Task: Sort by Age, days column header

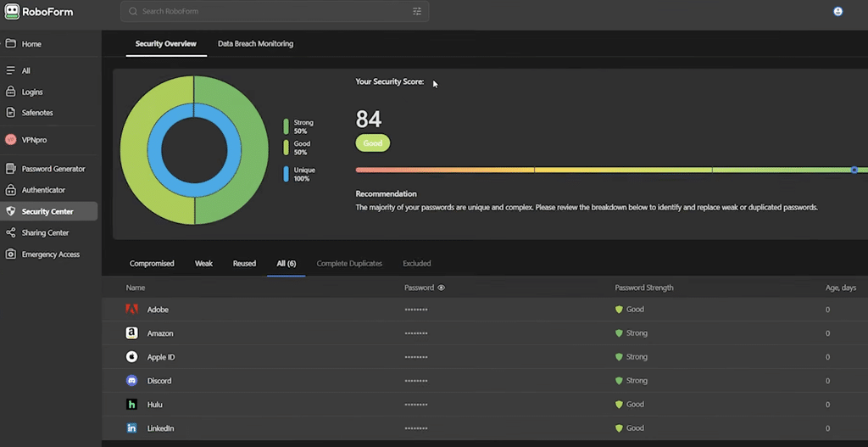Action: [x=841, y=288]
